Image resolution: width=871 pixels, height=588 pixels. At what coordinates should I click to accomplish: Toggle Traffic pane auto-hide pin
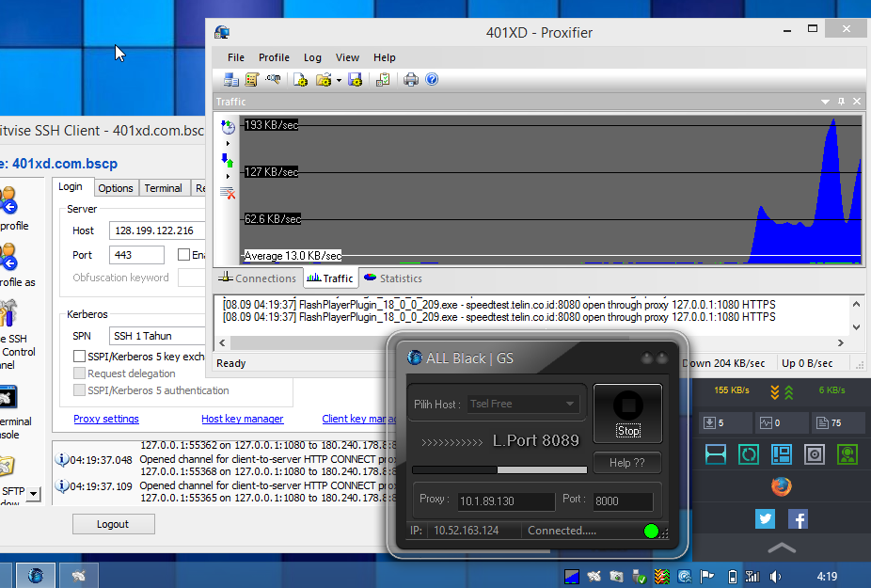tap(841, 102)
